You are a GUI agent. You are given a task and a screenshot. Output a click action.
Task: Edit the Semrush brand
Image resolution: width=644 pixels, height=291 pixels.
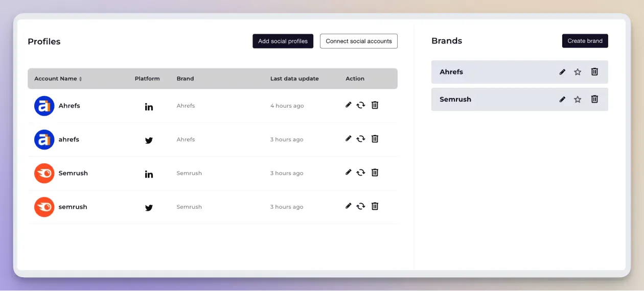point(562,99)
